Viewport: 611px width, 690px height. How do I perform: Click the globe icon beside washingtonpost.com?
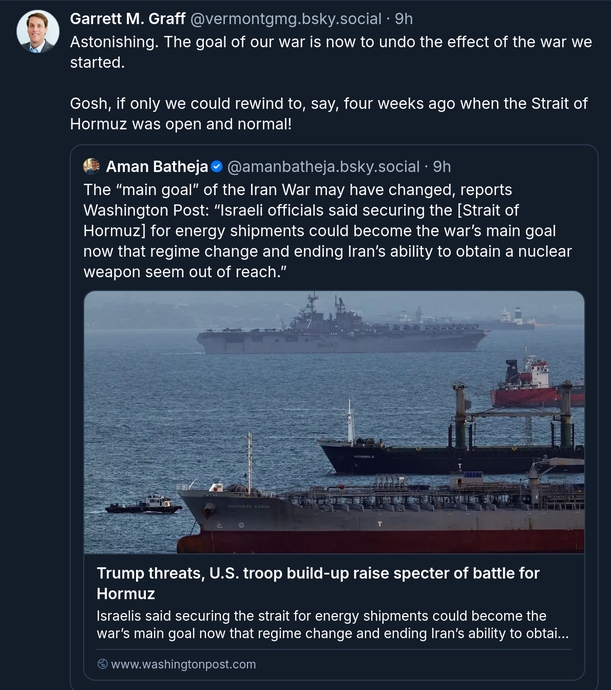click(x=102, y=664)
